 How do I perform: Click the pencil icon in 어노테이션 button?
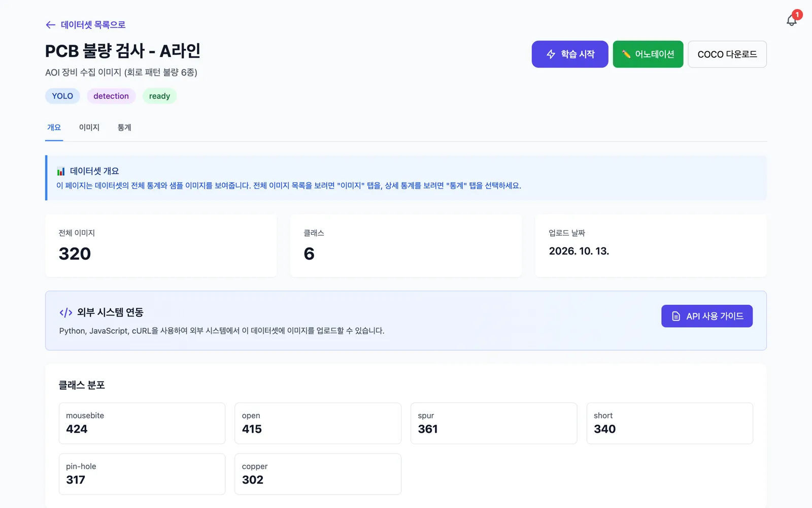pos(626,54)
